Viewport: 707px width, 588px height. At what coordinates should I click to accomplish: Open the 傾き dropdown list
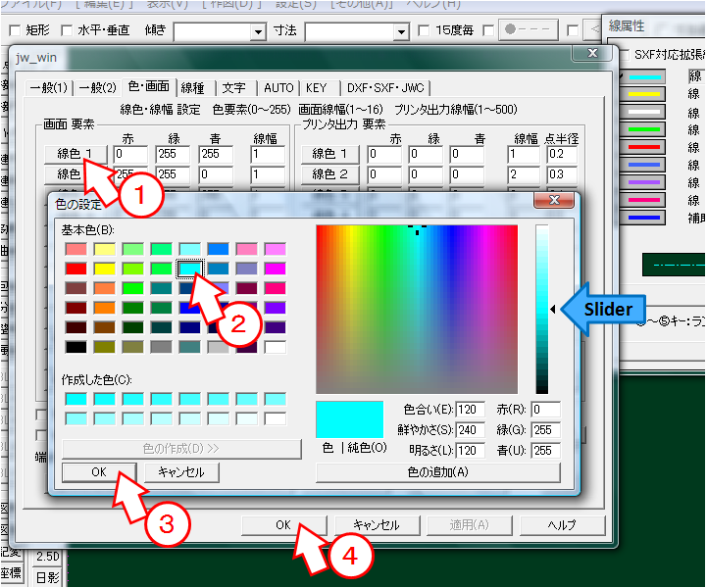coord(258,32)
